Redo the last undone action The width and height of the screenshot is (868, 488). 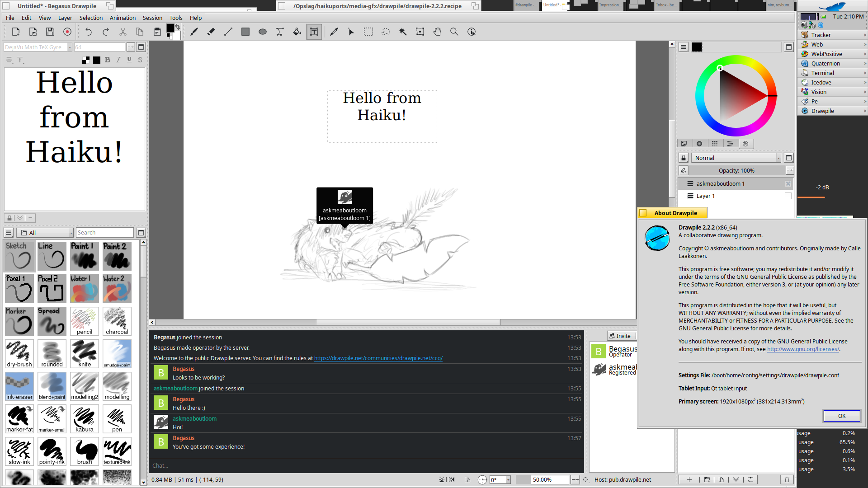[106, 32]
